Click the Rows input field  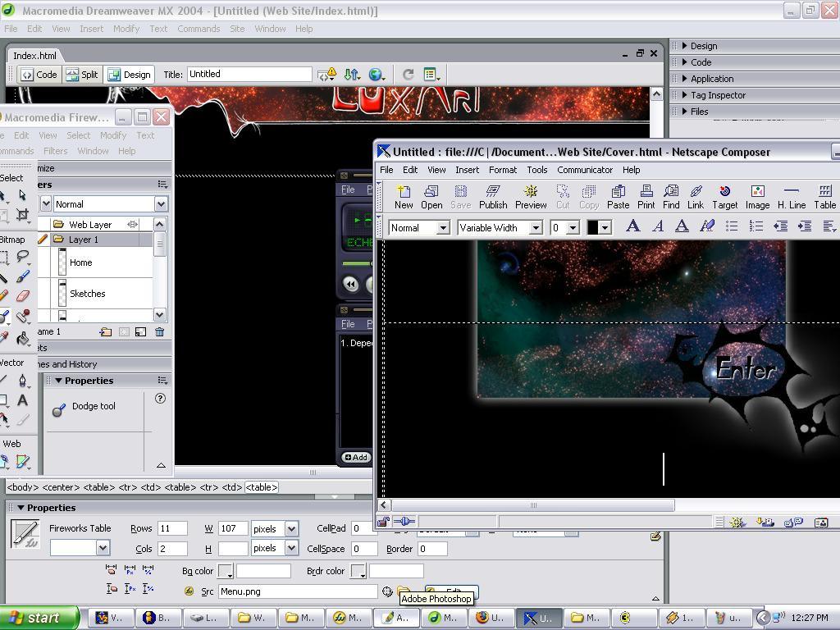pos(172,529)
